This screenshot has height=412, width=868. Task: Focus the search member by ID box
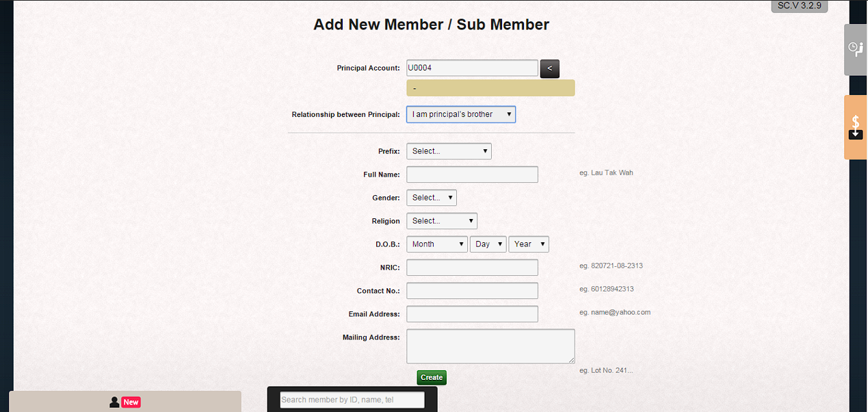click(352, 400)
